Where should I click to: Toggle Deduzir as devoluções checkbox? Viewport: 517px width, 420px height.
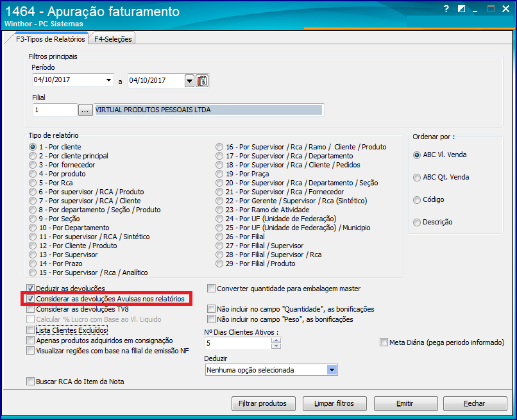[30, 289]
